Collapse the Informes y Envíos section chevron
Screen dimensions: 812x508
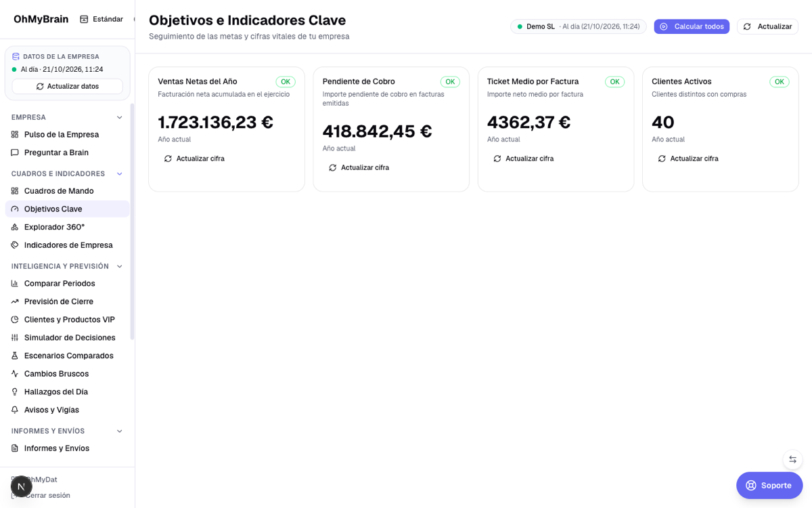point(120,431)
